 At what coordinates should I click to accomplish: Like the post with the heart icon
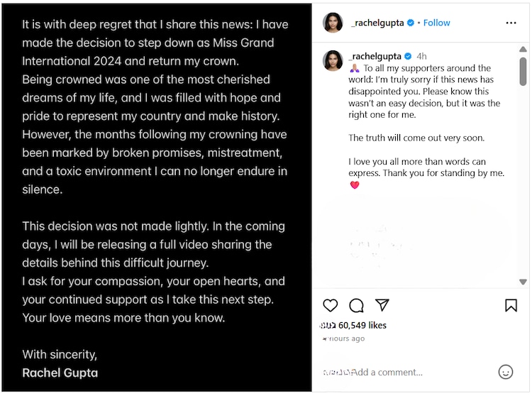pos(331,305)
